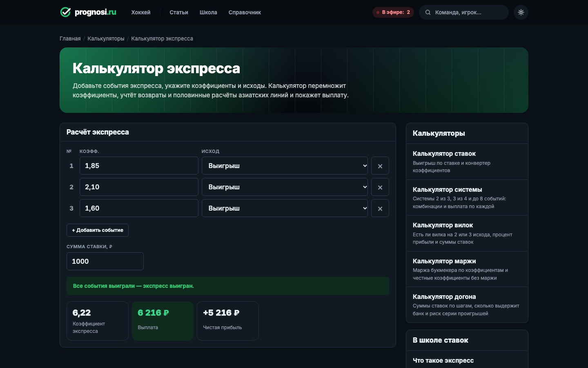This screenshot has width=588, height=368.
Task: Click the express coefficient value '6,22'
Action: (82, 313)
